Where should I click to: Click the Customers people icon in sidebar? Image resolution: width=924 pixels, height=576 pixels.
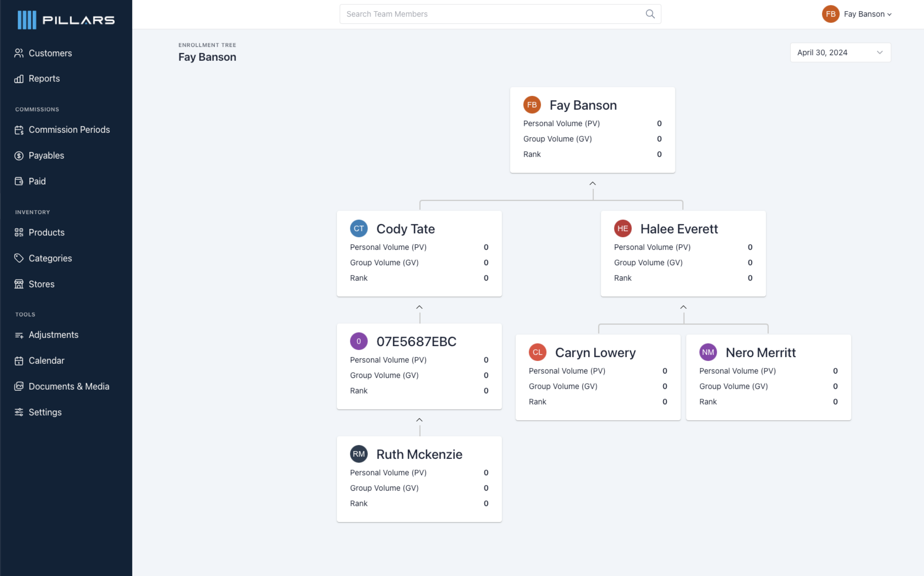pos(19,53)
